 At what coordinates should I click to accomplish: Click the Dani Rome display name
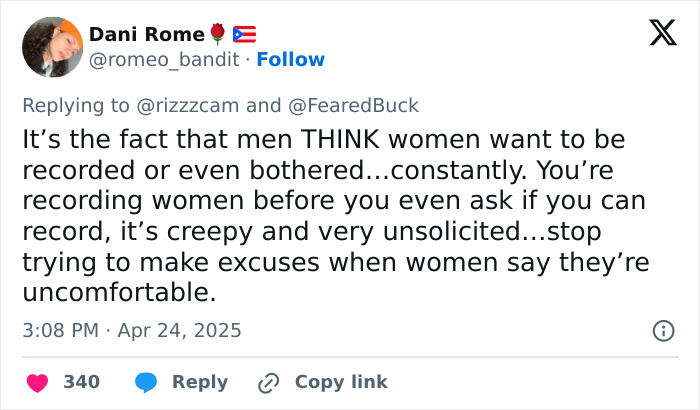click(147, 35)
